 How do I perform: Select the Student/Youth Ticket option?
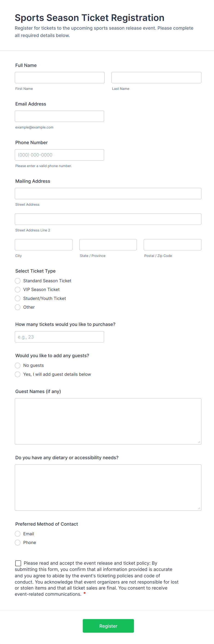[17, 298]
